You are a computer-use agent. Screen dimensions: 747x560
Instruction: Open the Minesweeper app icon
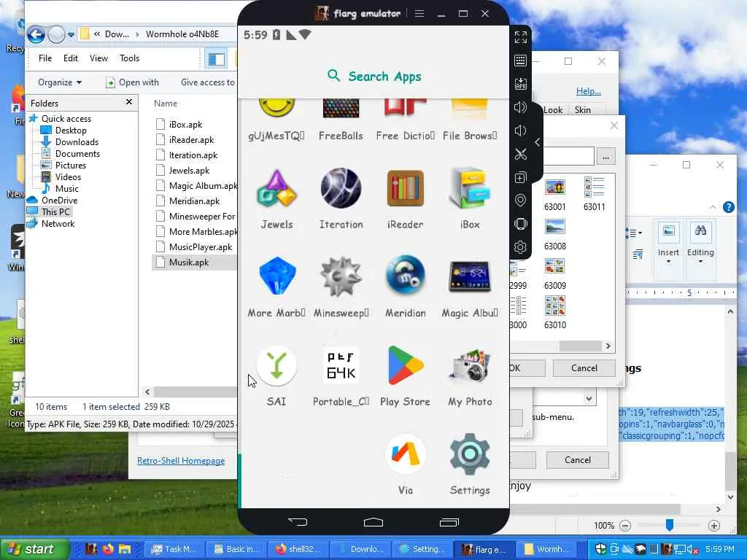pyautogui.click(x=341, y=276)
